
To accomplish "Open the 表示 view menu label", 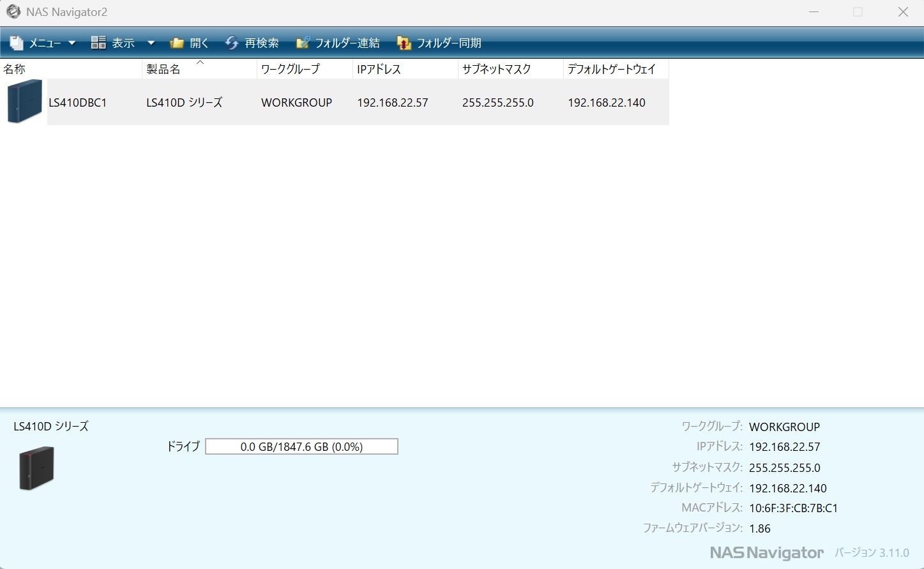I will 123,43.
